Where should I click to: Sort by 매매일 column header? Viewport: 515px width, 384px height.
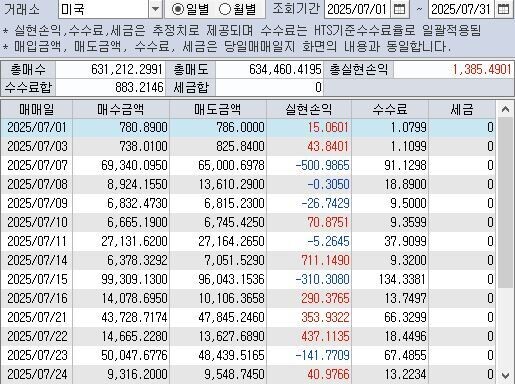point(37,109)
